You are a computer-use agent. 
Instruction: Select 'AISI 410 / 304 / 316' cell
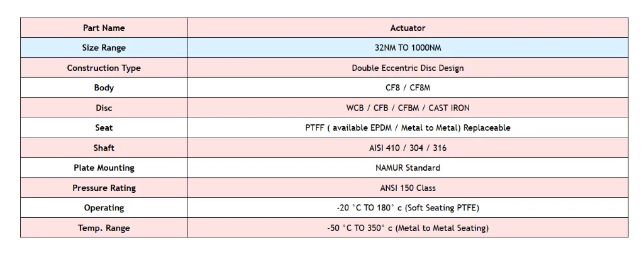[x=408, y=148]
